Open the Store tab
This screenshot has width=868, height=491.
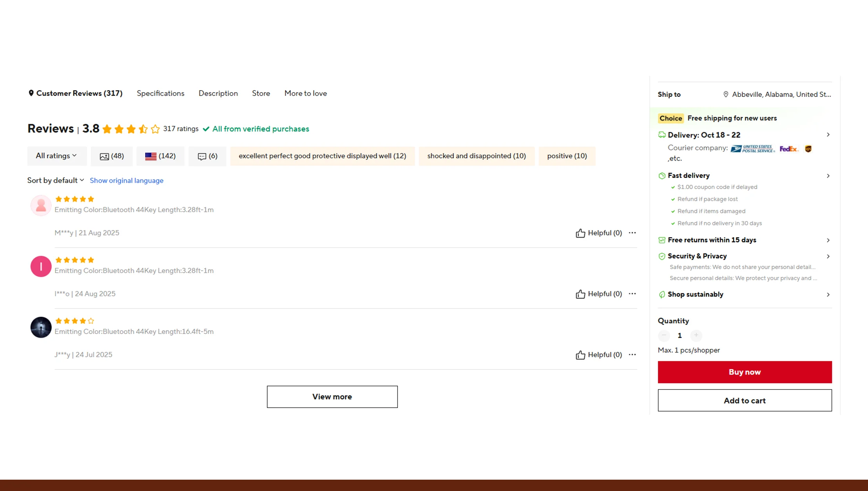pyautogui.click(x=260, y=93)
